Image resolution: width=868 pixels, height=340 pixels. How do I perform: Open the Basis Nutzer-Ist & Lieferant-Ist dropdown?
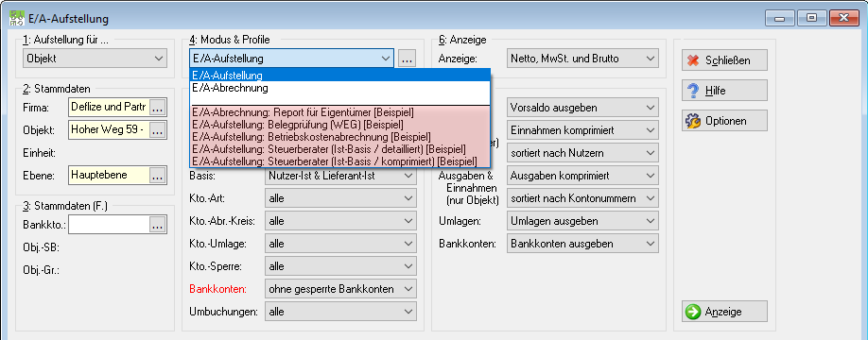[x=340, y=176]
